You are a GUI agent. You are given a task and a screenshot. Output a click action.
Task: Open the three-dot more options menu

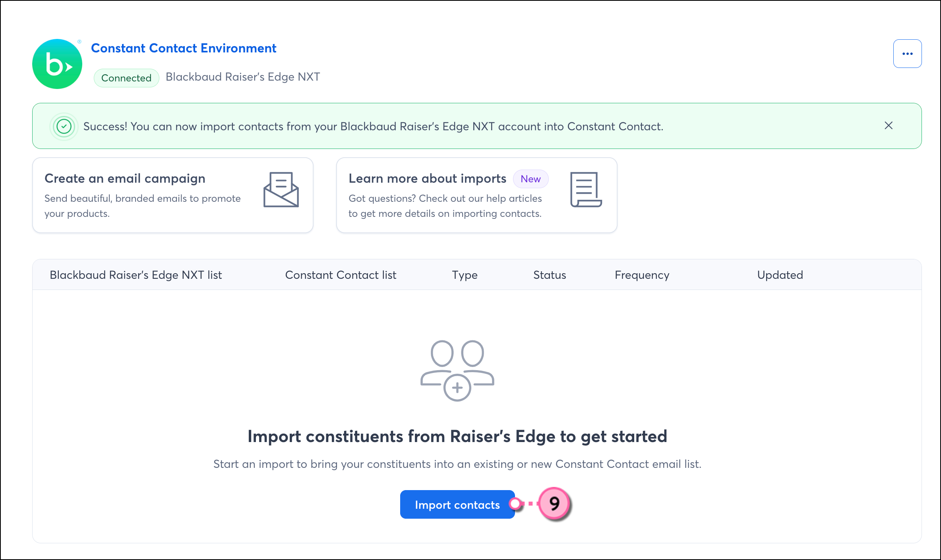click(907, 54)
